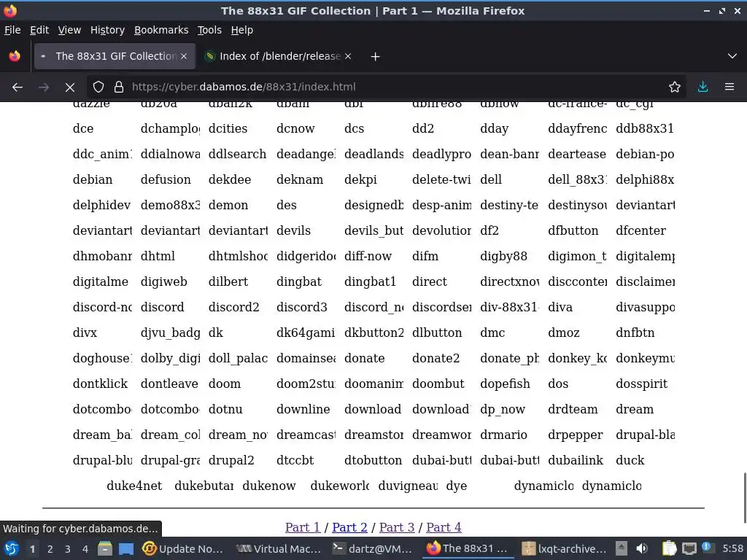Open the clipboard tray icon
This screenshot has height=560, width=747.
(670, 548)
